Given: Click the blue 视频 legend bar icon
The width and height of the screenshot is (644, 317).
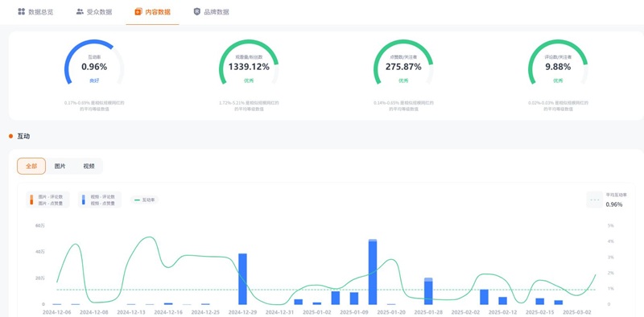Looking at the screenshot, I should (x=84, y=200).
